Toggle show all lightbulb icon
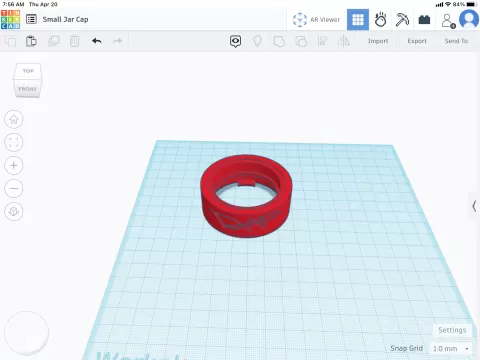480x360 pixels. pos(257,41)
